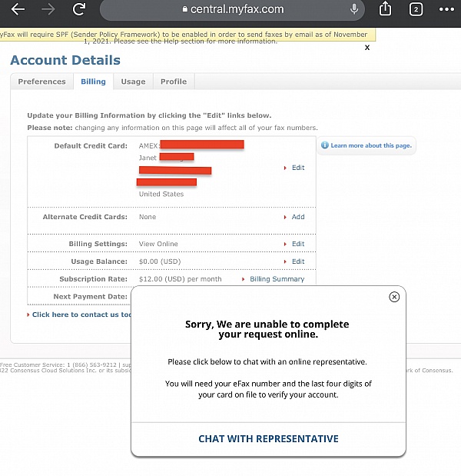Dismiss the yellow SPF notice banner
The width and height of the screenshot is (461, 476).
(x=367, y=48)
